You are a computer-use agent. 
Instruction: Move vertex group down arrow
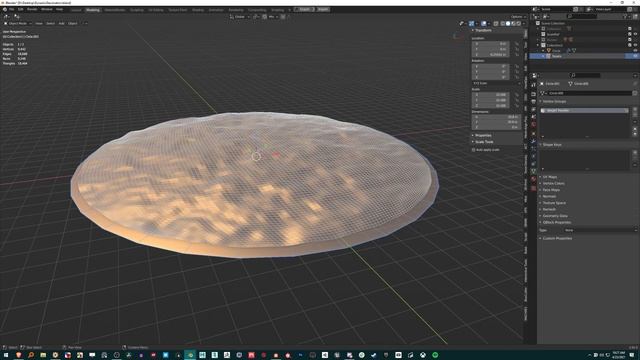pyautogui.click(x=635, y=134)
